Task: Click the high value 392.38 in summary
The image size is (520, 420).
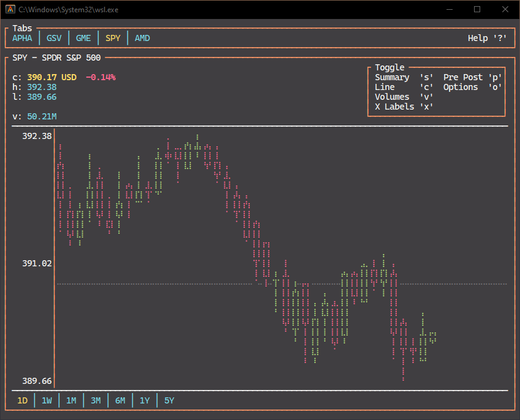Action: click(x=42, y=87)
